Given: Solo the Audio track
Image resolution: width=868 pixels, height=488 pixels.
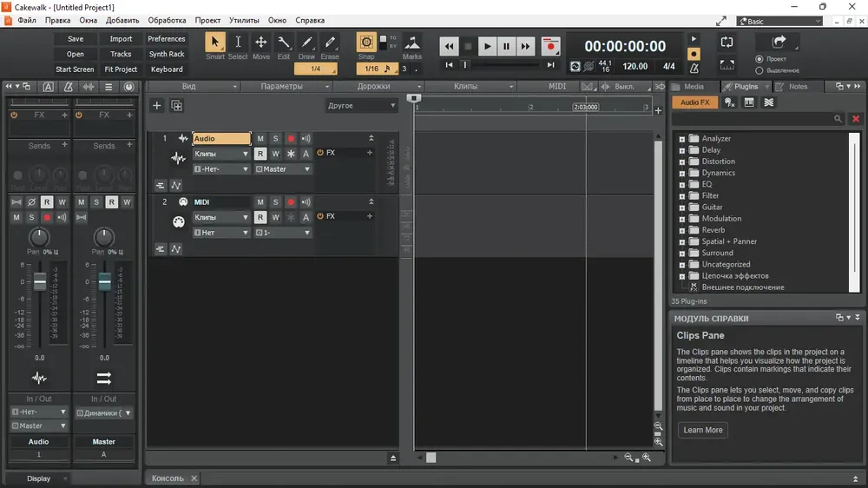Looking at the screenshot, I should tap(275, 138).
